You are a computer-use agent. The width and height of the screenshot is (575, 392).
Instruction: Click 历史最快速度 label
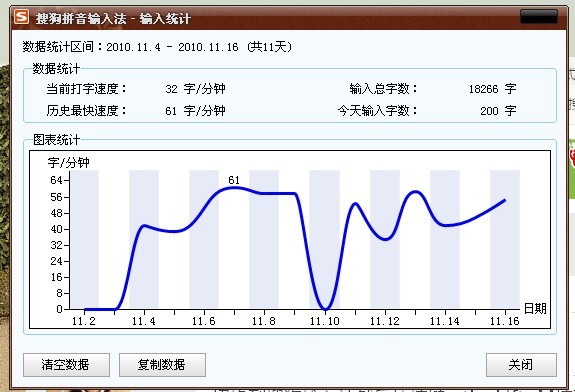(x=86, y=110)
